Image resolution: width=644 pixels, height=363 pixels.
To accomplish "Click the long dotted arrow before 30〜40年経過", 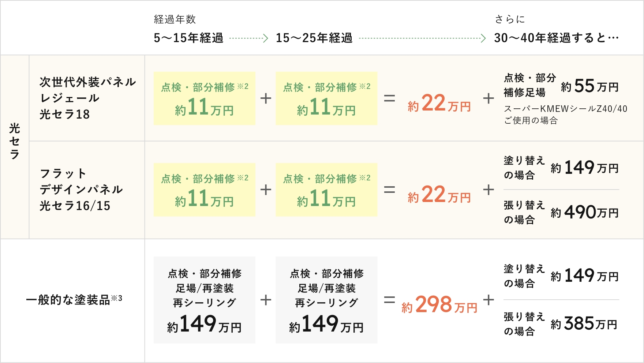I will tap(422, 38).
